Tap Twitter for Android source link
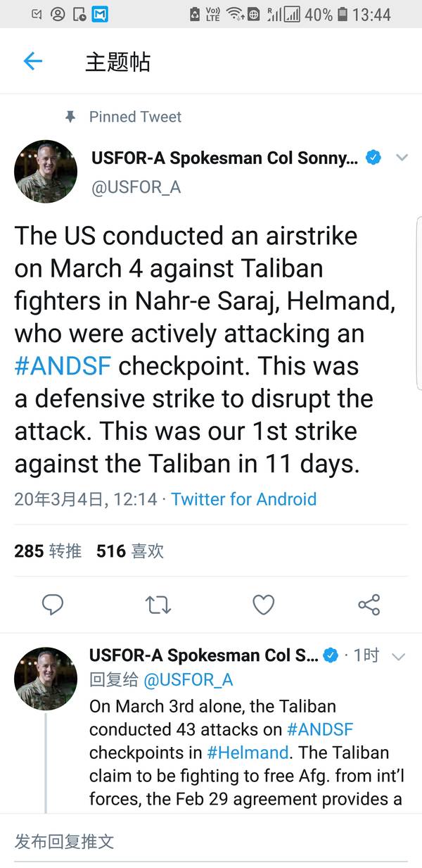The image size is (422, 868). point(244,499)
